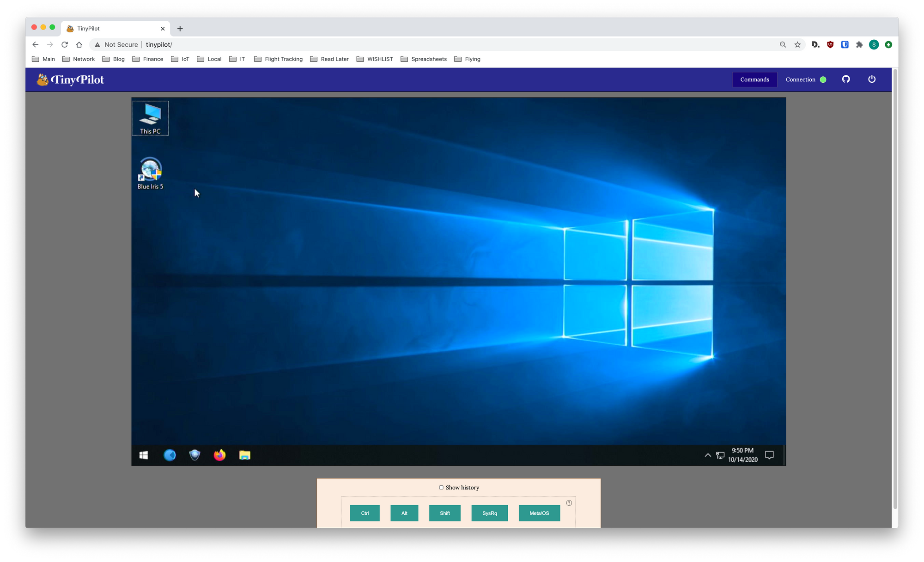Open TinyPilot Commands menu
Viewport: 924px width, 562px height.
point(754,79)
